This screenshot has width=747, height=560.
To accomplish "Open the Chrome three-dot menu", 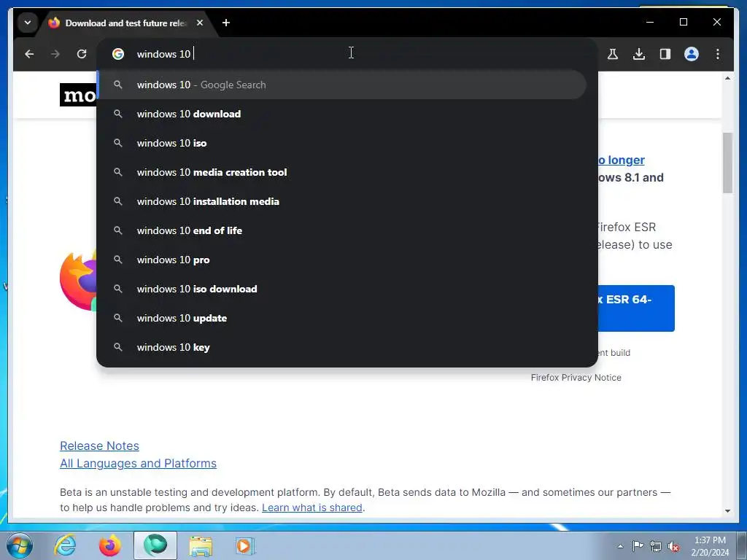I will point(718,54).
